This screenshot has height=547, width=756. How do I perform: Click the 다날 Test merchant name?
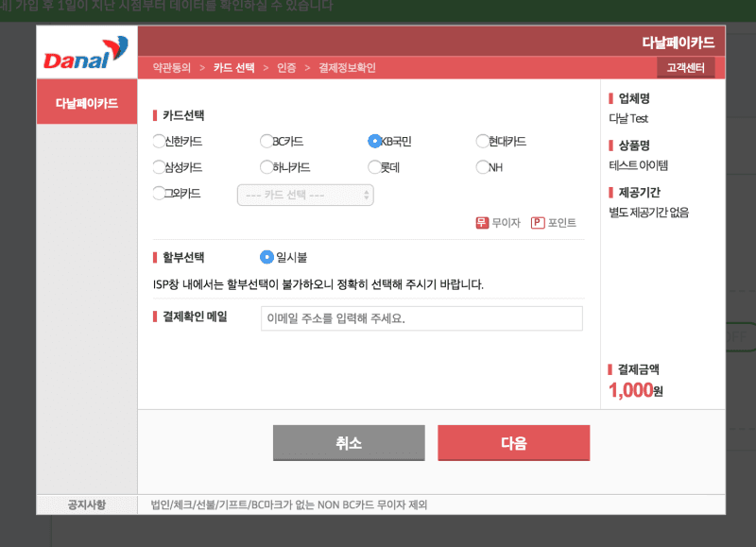point(628,118)
